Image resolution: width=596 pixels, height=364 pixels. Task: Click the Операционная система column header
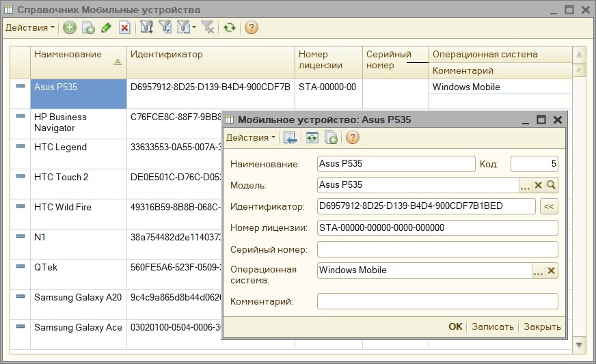click(x=500, y=55)
